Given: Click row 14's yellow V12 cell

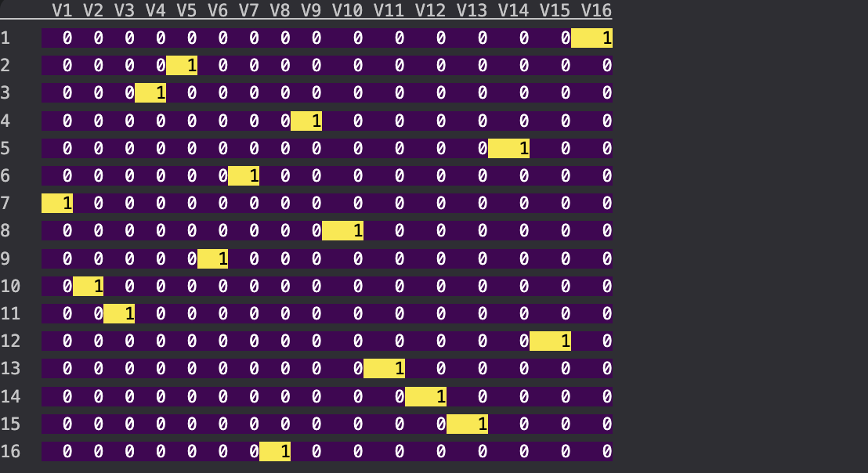Looking at the screenshot, I should [425, 396].
